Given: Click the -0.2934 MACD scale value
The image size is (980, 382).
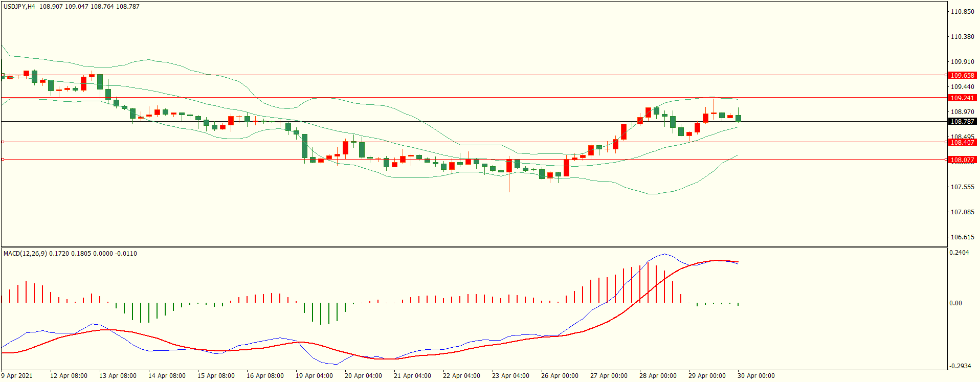Looking at the screenshot, I should tap(960, 366).
